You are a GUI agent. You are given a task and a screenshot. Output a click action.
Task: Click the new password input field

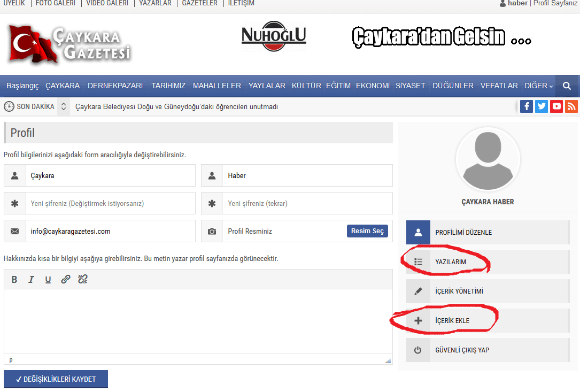[x=110, y=203]
